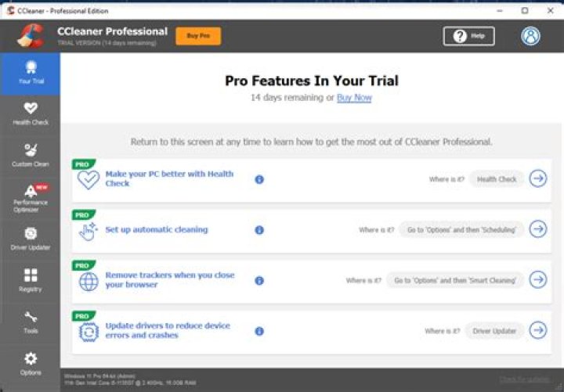
Task: Click the Pro Features In Your Trial heading
Action: pyautogui.click(x=312, y=81)
